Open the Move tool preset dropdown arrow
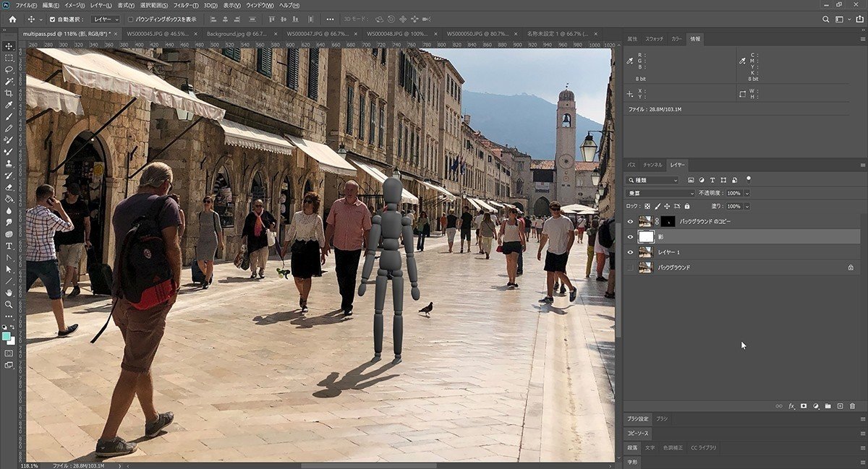Viewport: 868px width, 469px height. 41,19
